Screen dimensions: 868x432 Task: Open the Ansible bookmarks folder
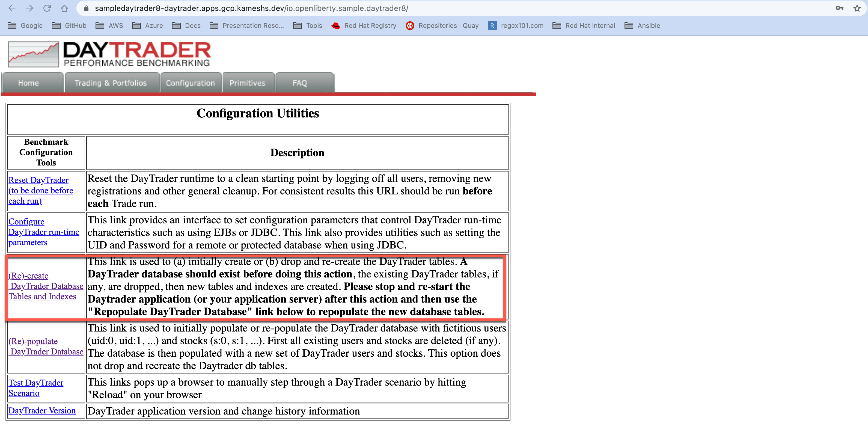[642, 26]
